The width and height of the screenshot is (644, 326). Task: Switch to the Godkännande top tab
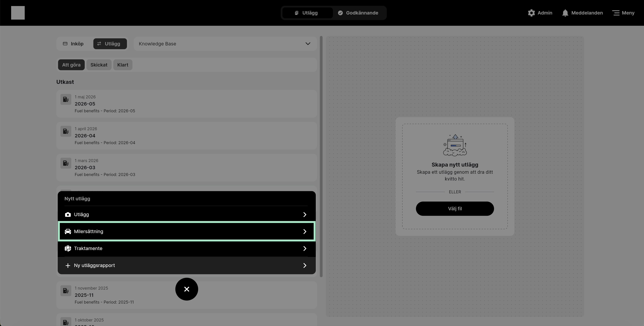tap(358, 13)
